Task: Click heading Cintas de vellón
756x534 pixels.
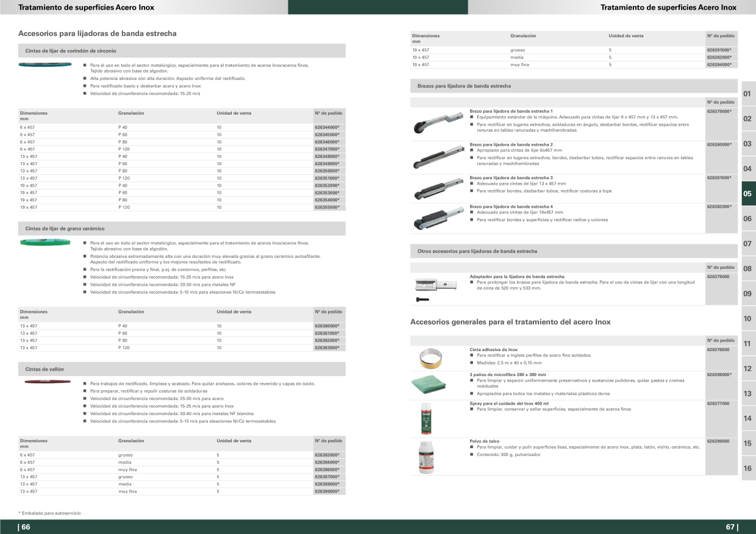Action: [x=45, y=369]
